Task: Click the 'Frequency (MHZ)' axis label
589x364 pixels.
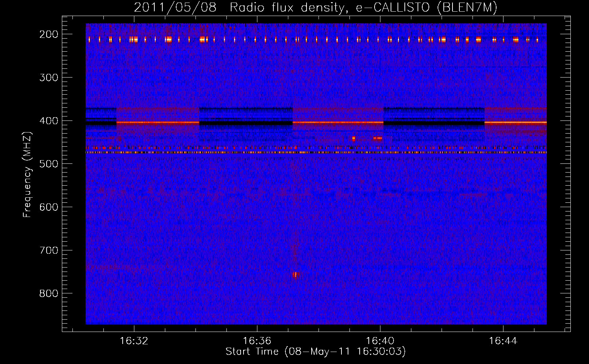Action: [27, 175]
